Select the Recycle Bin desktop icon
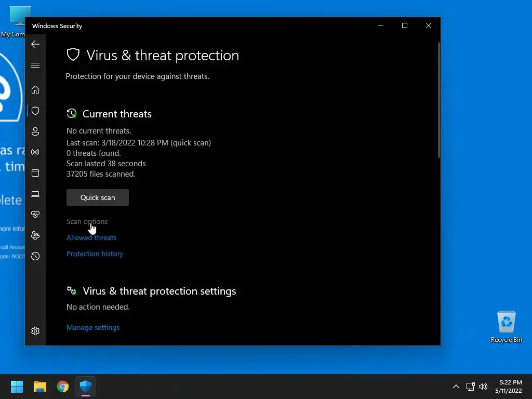Image resolution: width=532 pixels, height=399 pixels. click(x=506, y=327)
